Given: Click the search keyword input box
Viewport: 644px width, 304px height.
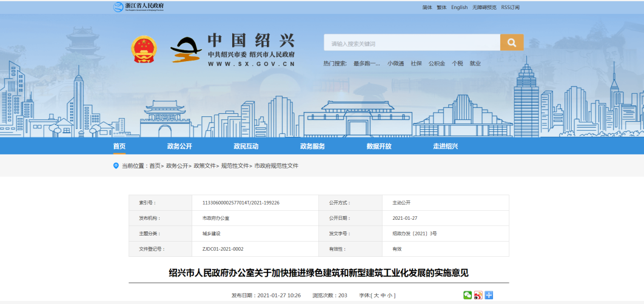Looking at the screenshot, I should [412, 42].
